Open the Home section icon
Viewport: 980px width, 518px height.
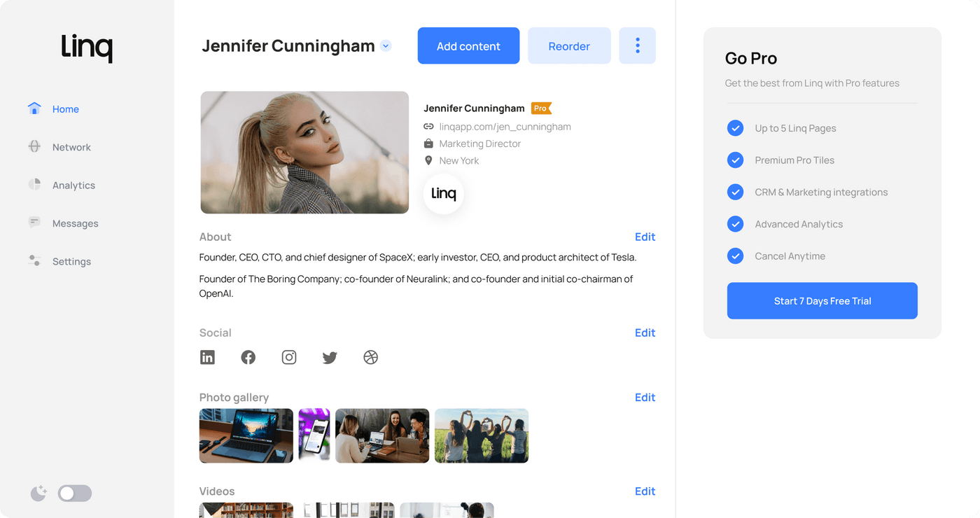click(34, 108)
